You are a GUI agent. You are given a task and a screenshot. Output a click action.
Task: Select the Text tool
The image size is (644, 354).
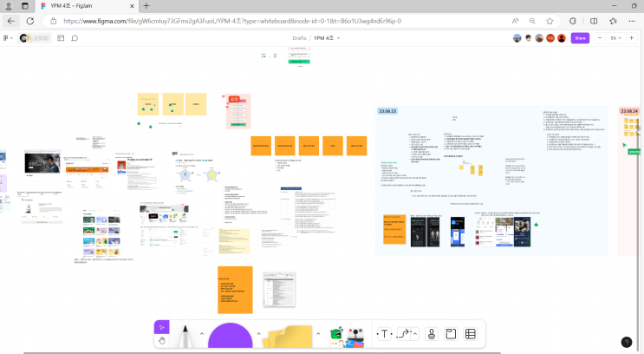384,334
